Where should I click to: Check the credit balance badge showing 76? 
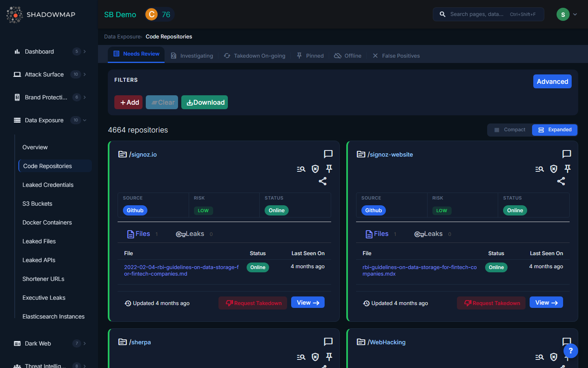159,14
